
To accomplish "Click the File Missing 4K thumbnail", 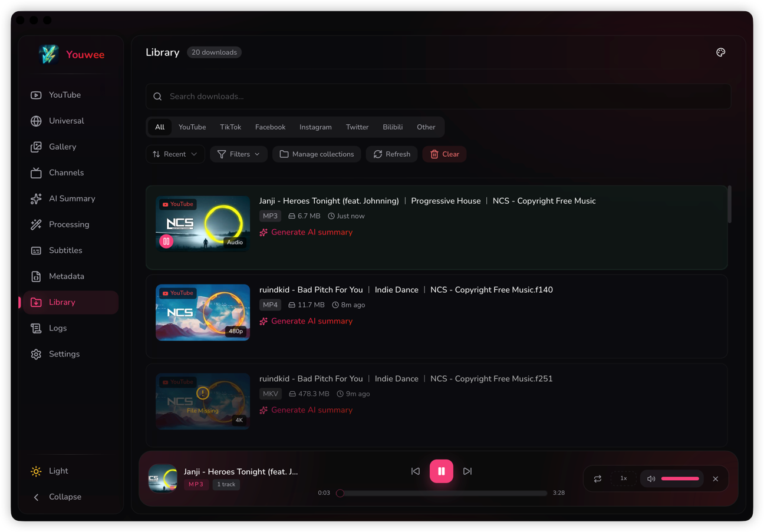I will pos(203,402).
